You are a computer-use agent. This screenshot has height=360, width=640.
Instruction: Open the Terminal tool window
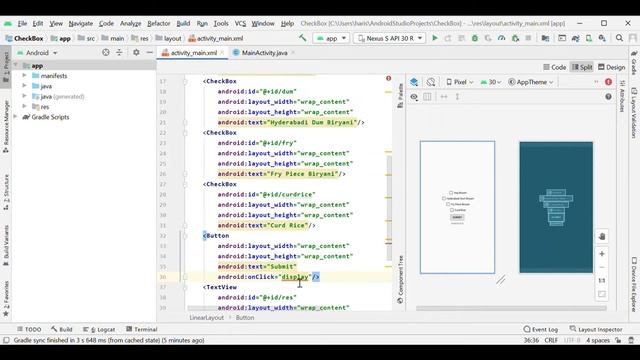click(142, 329)
